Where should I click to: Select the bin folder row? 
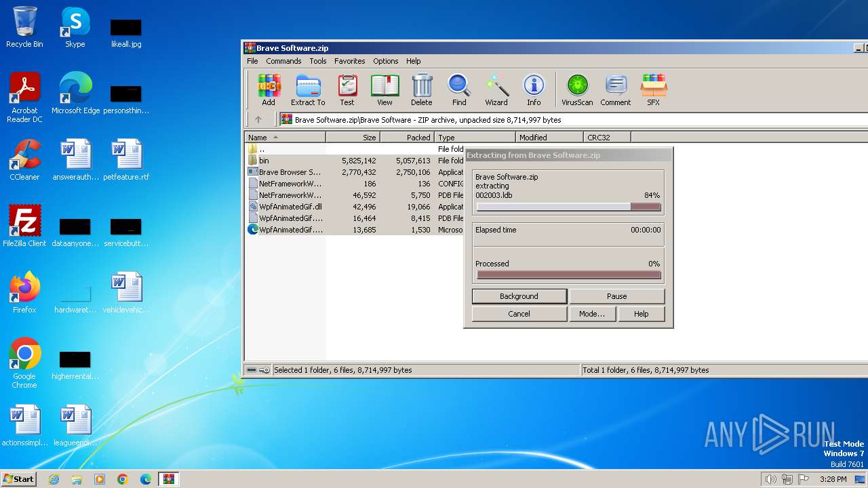click(x=354, y=161)
